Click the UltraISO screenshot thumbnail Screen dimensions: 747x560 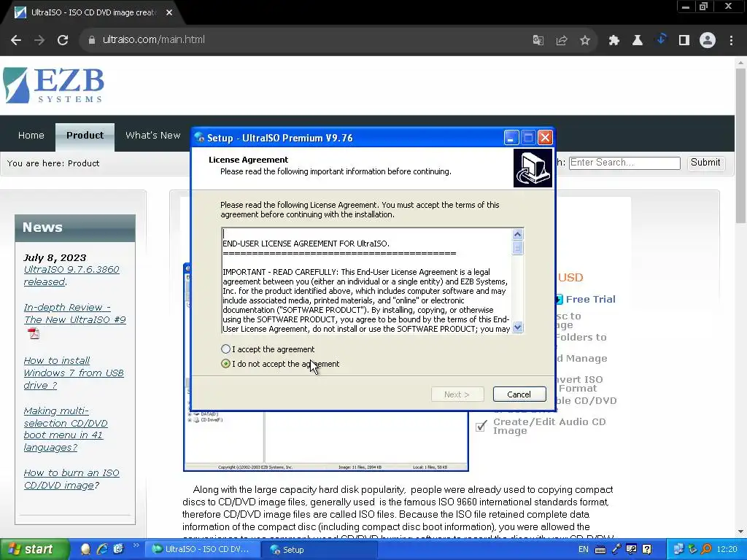pos(326,440)
